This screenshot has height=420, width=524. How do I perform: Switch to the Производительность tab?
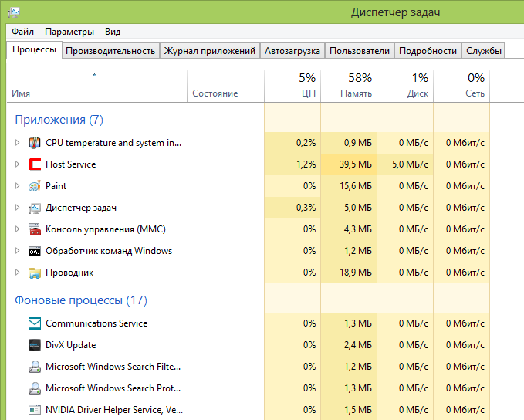click(x=110, y=51)
